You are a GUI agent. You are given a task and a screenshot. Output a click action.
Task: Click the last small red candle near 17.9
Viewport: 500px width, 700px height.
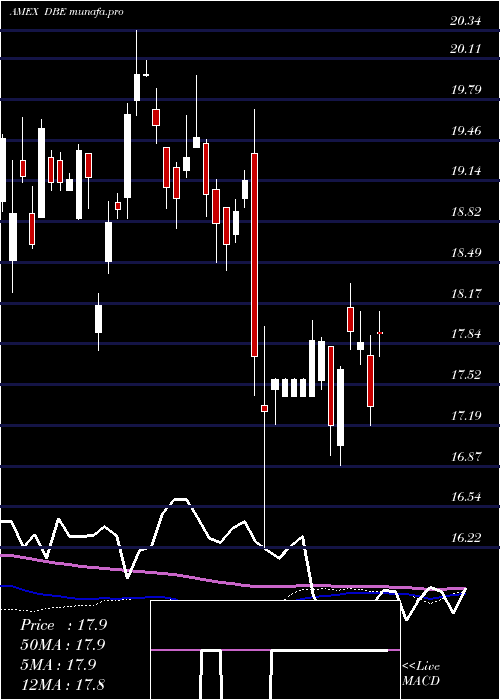(x=380, y=333)
